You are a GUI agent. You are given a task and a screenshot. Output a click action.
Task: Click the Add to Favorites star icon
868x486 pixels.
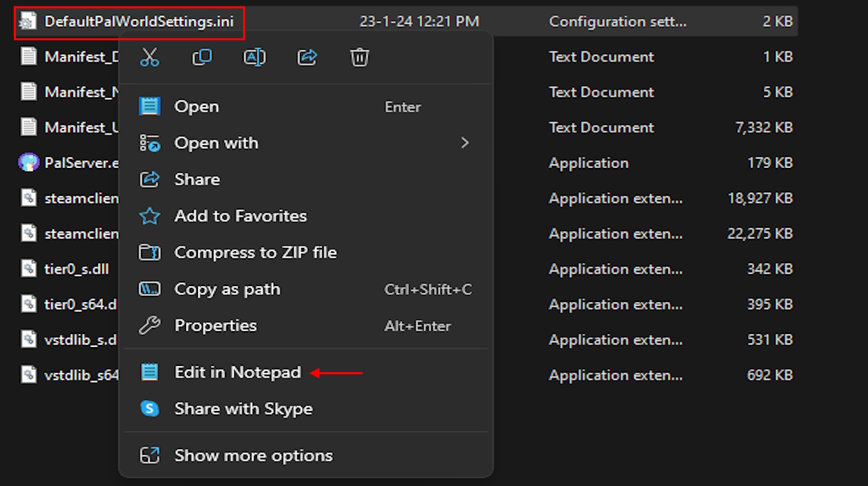pos(150,216)
